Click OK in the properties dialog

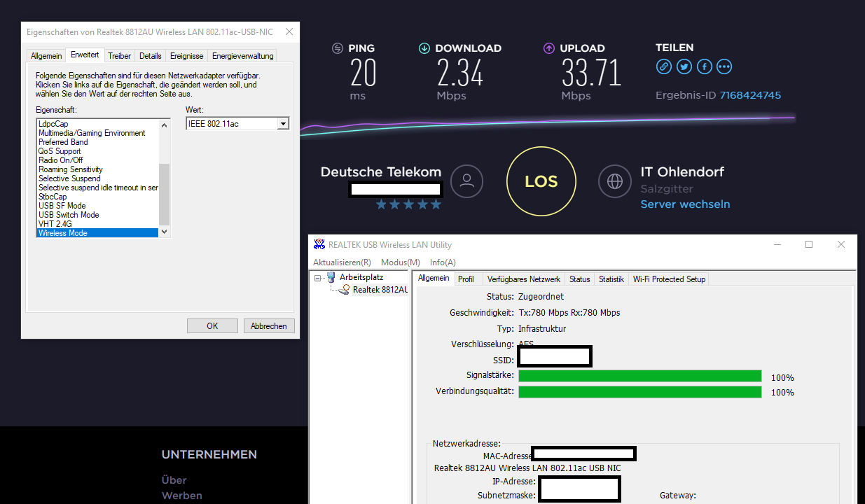tap(212, 325)
